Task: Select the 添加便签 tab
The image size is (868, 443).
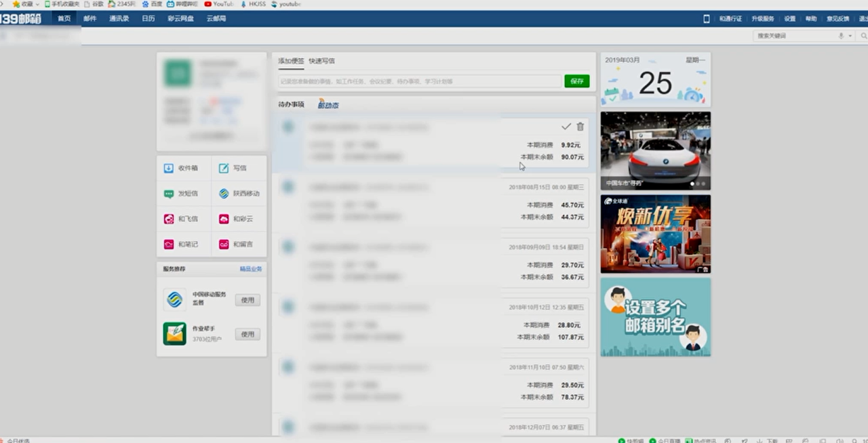Action: [x=291, y=61]
